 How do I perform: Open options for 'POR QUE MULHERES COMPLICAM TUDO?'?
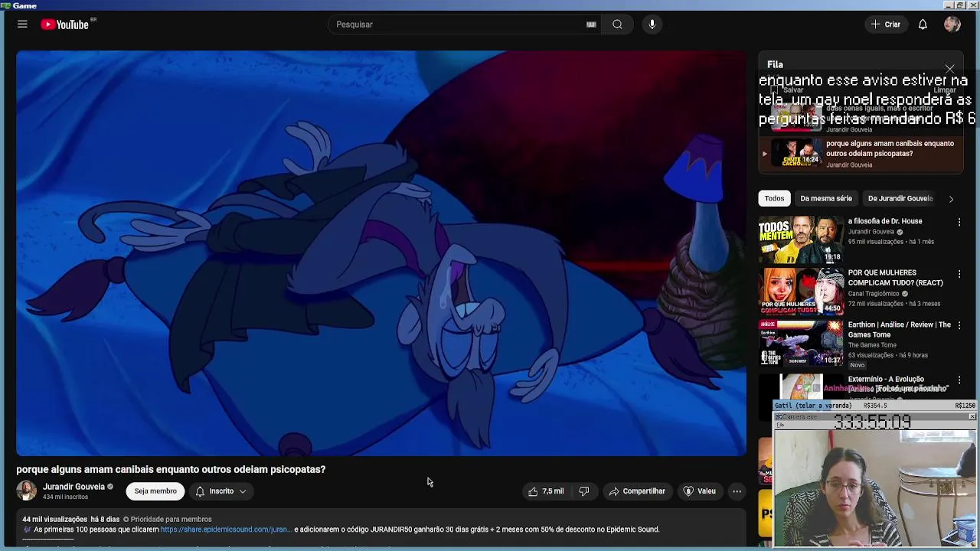click(x=959, y=274)
